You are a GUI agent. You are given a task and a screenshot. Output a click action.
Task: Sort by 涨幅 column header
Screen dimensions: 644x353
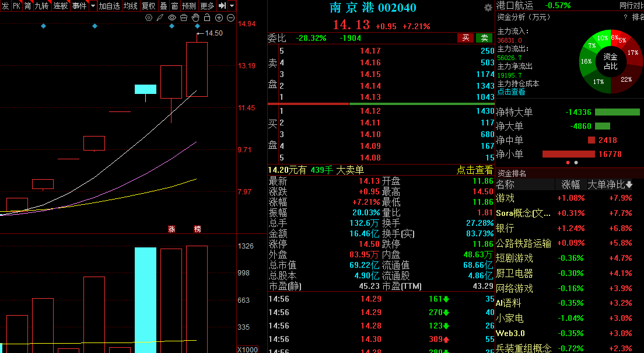[x=570, y=185]
